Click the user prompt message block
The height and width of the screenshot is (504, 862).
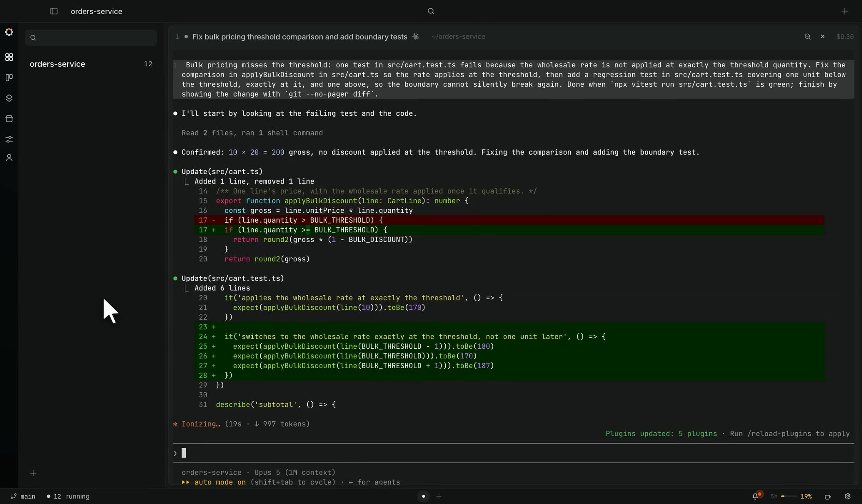[513, 80]
